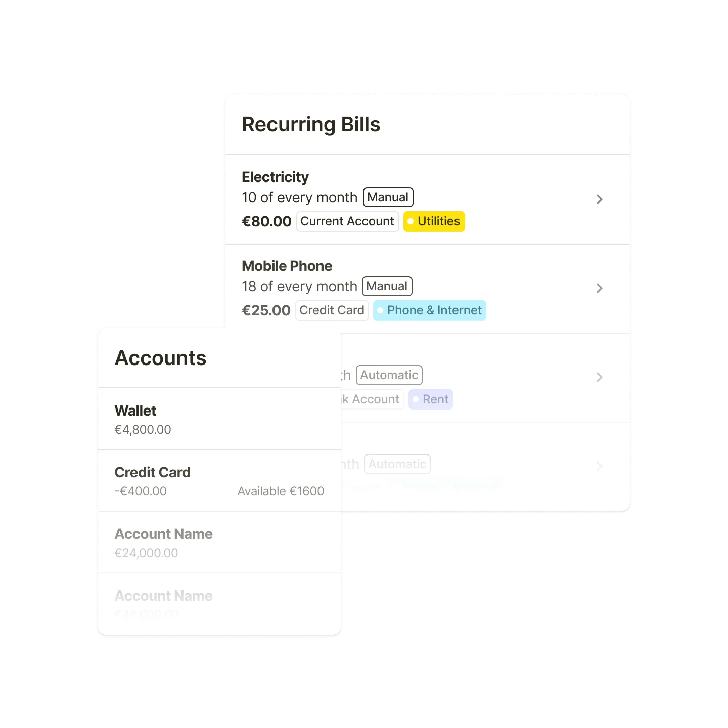This screenshot has height=728, width=728.
Task: Open the Electricity bill entry
Action: point(276,176)
